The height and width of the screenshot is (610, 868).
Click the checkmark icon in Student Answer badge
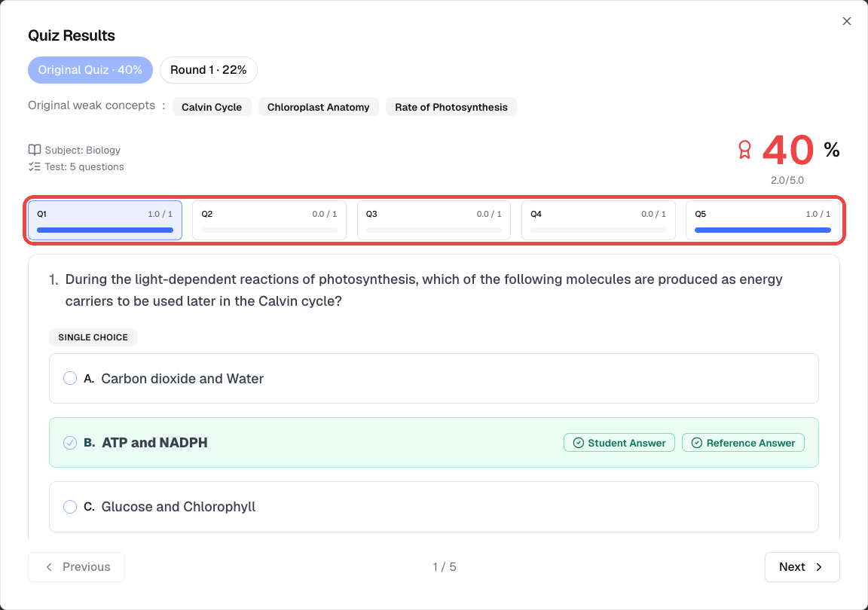[579, 443]
